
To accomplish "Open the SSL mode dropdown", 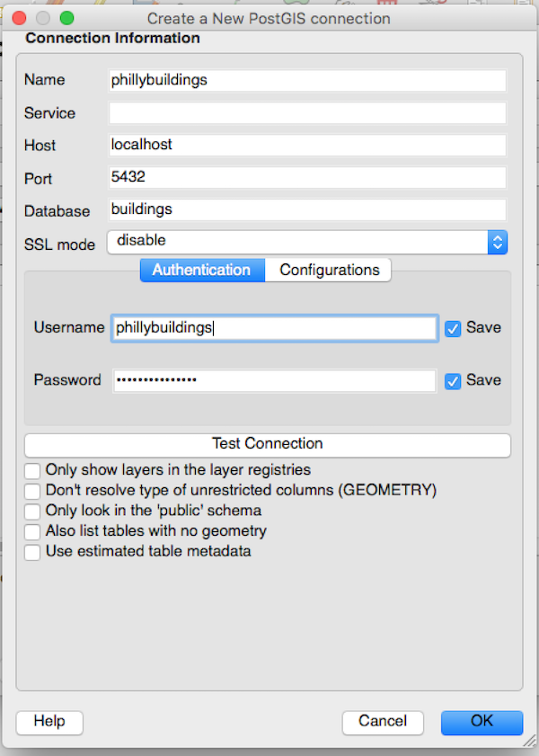I will pyautogui.click(x=307, y=241).
